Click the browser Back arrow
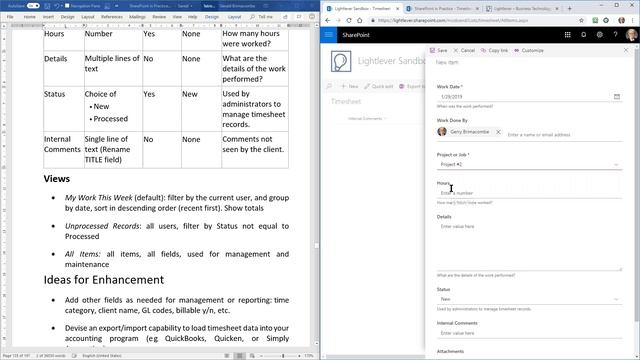Image resolution: width=640 pixels, height=360 pixels. [328, 20]
